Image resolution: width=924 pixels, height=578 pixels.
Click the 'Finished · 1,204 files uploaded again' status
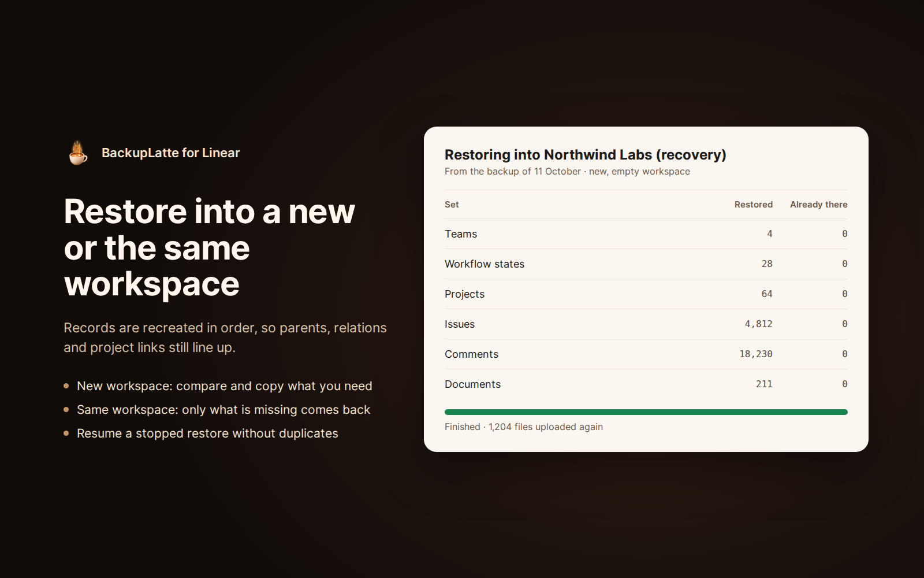(524, 427)
